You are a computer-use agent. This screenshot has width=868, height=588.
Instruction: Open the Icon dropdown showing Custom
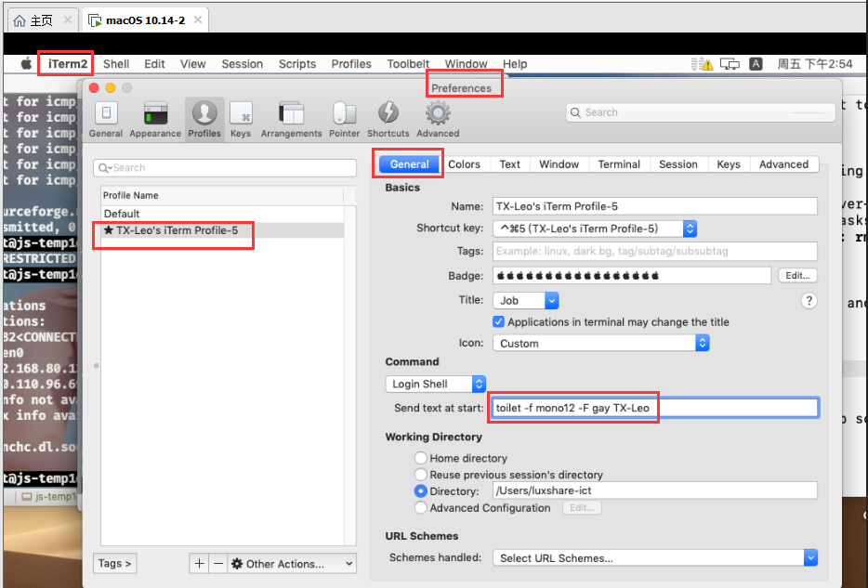(x=601, y=343)
